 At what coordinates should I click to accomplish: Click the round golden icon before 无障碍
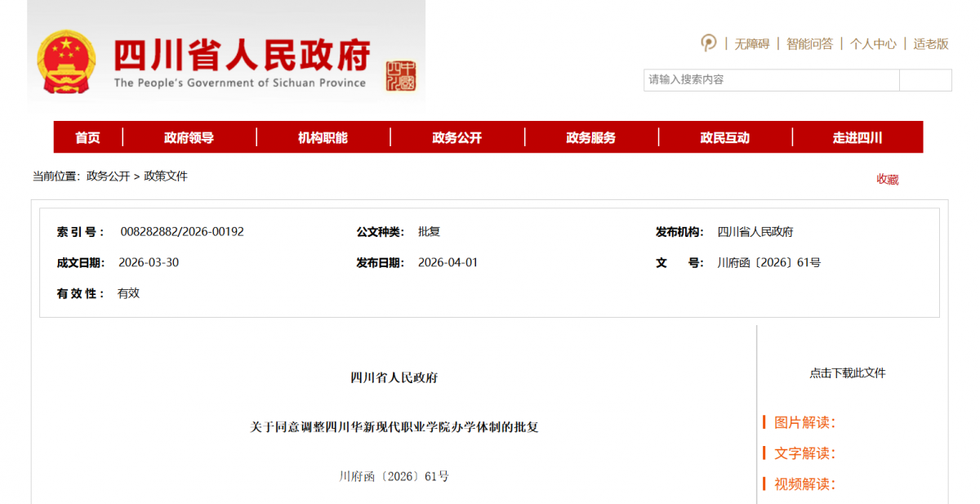(709, 43)
